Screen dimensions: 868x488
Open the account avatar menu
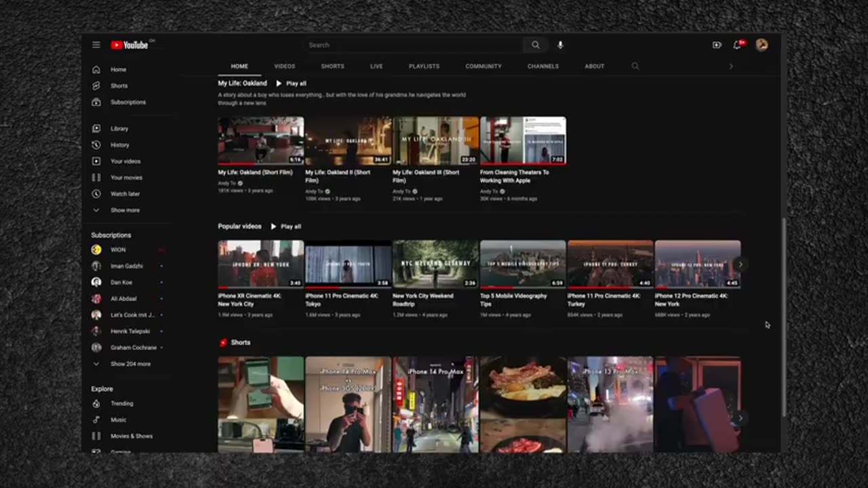click(x=762, y=45)
